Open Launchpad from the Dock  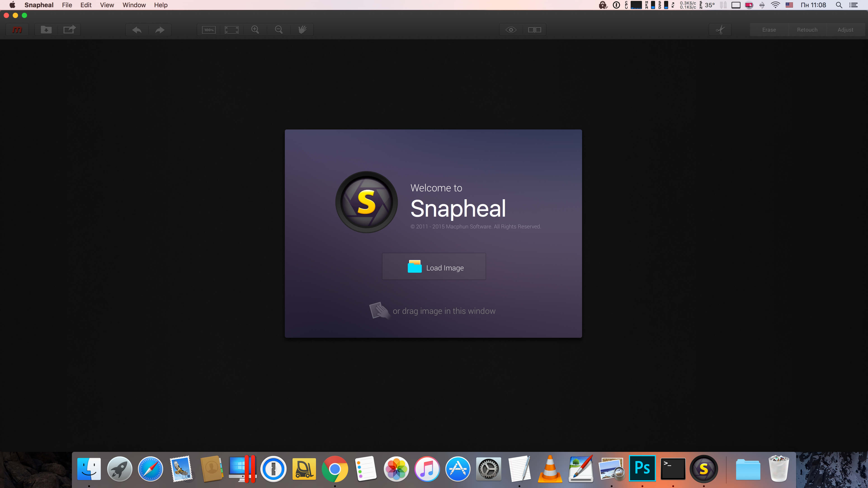click(120, 469)
